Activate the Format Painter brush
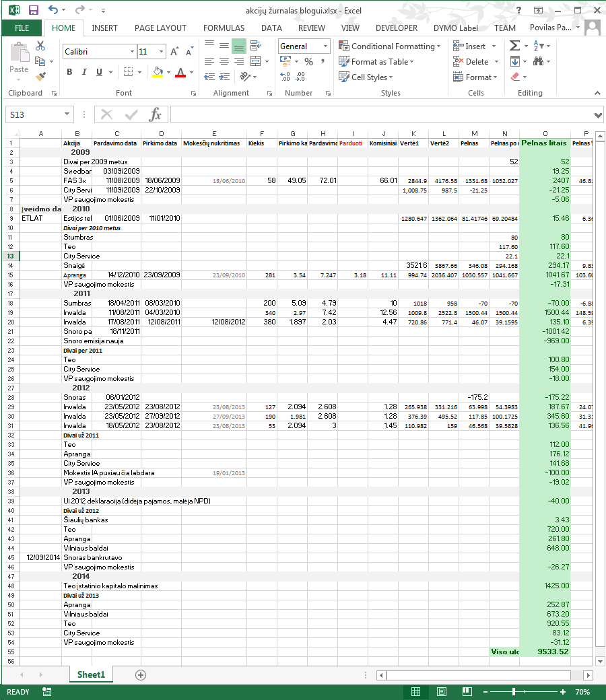The height and width of the screenshot is (700, 606). point(40,77)
